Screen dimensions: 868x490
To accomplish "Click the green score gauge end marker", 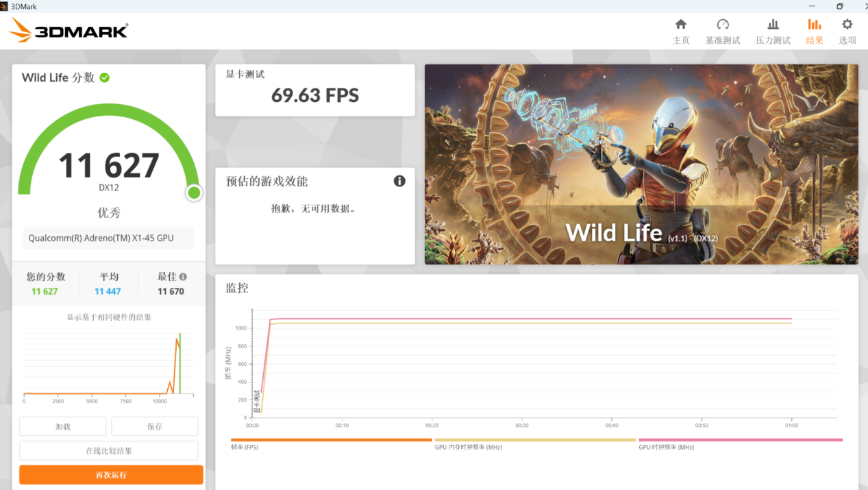I will [194, 193].
